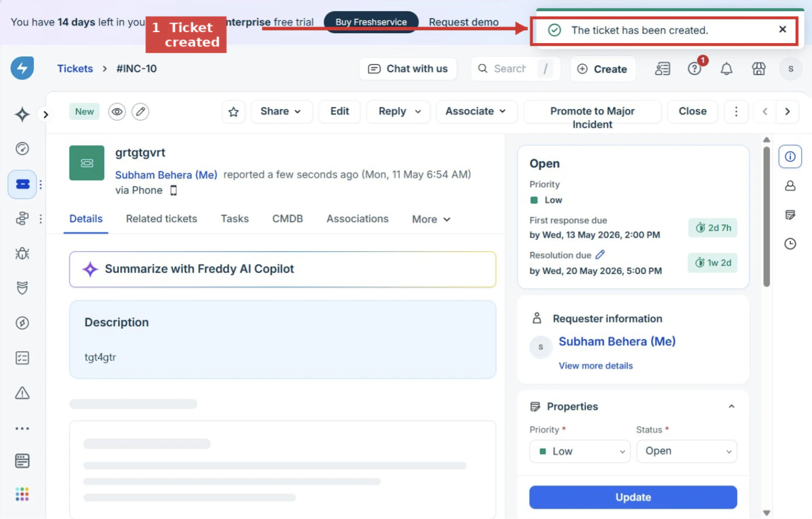
Task: Open View more details link
Action: (595, 366)
